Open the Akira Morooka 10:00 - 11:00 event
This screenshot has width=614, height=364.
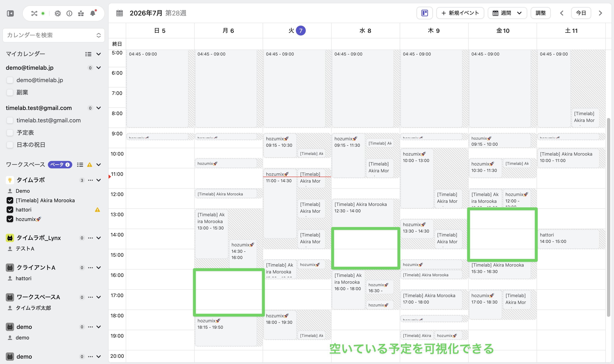tap(568, 158)
